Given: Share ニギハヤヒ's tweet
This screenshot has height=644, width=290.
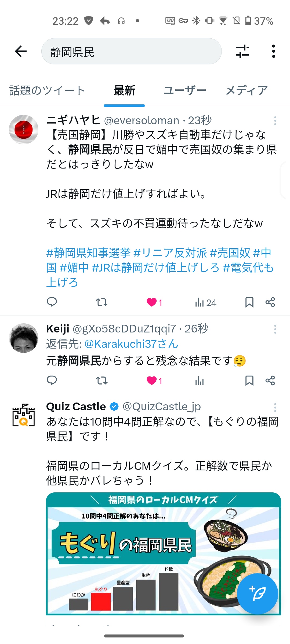Looking at the screenshot, I should [x=270, y=302].
